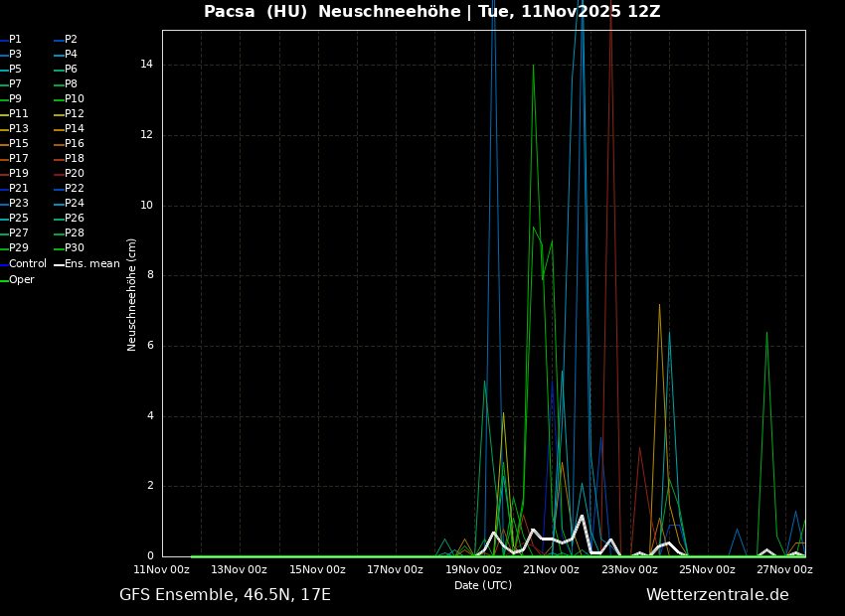The width and height of the screenshot is (845, 616).
Task: Click the Wetterzentrale.de text
Action: pos(717,595)
